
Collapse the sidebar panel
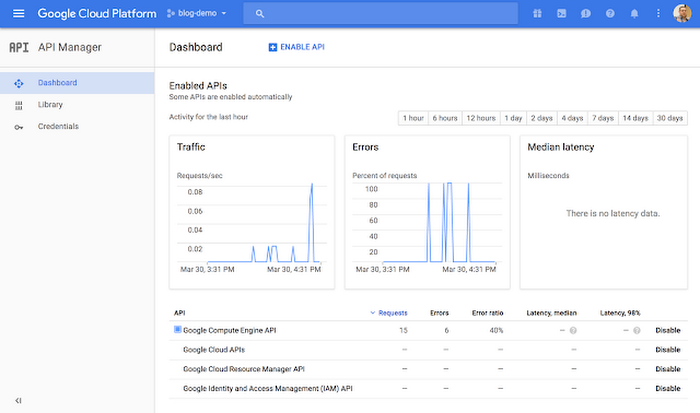pos(18,400)
